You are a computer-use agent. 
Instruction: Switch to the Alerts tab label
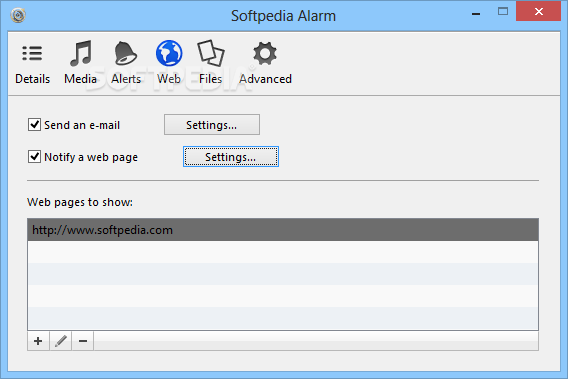pyautogui.click(x=126, y=79)
